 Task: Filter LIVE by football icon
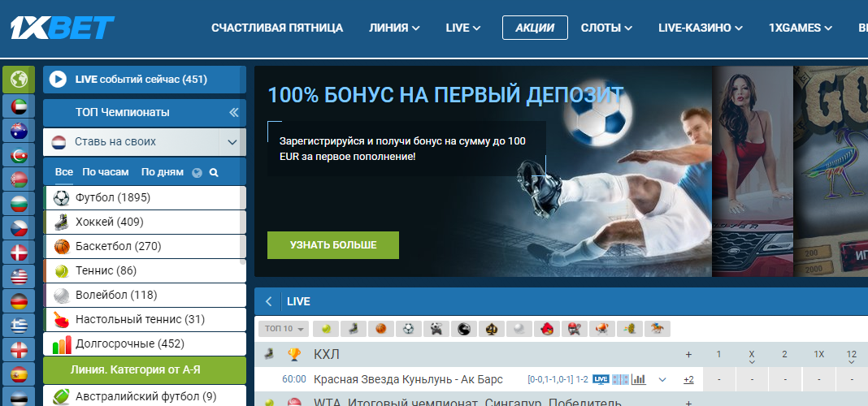(x=409, y=329)
